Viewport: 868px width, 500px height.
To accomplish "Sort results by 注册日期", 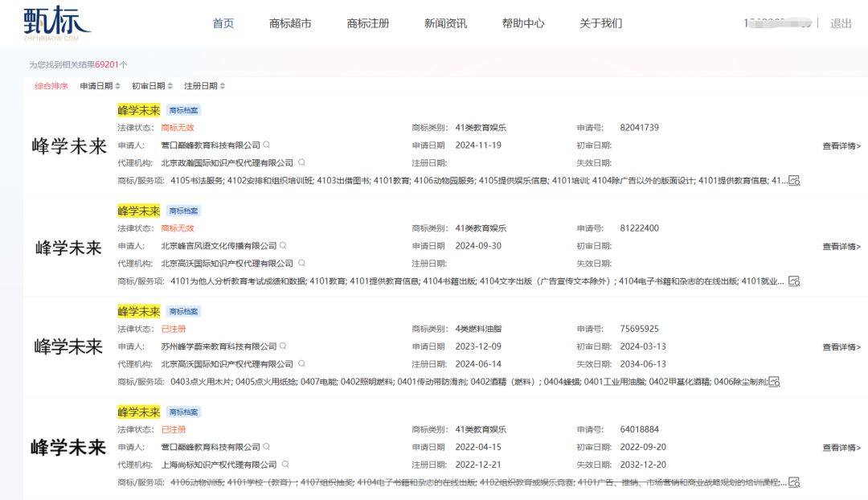I will coord(204,86).
